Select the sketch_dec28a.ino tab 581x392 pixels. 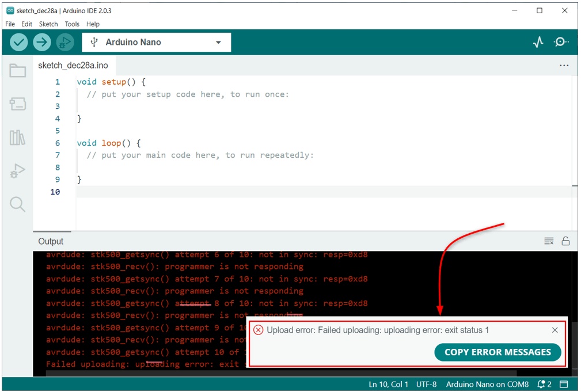[74, 65]
